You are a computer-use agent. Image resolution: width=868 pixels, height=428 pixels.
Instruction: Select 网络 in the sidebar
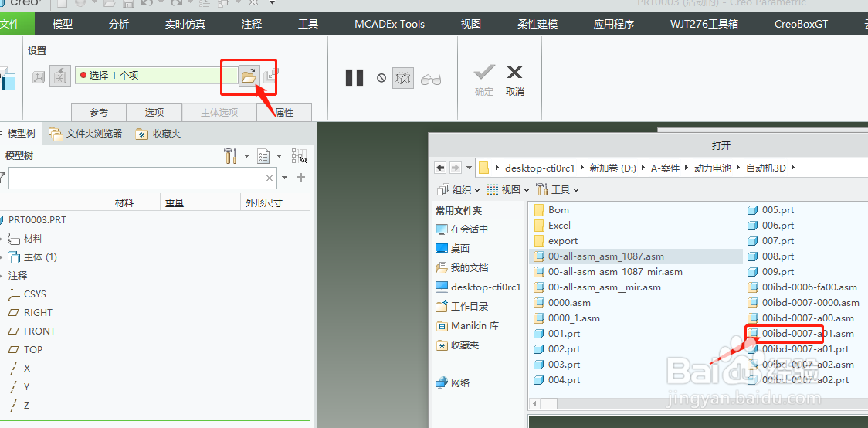pos(453,382)
